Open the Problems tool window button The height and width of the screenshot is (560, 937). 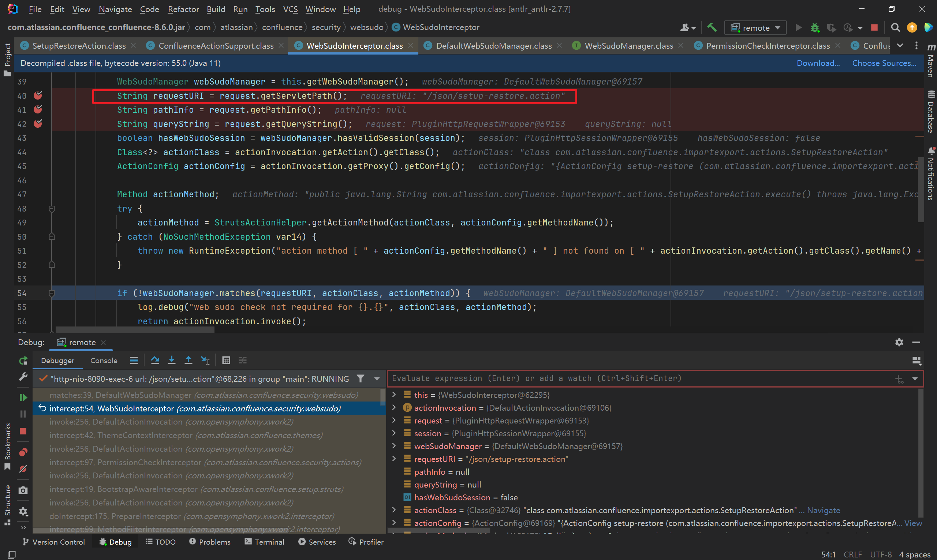(209, 542)
